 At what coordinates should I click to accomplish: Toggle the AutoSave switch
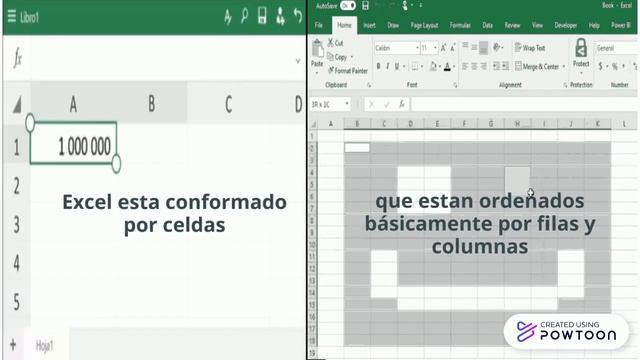click(x=348, y=6)
